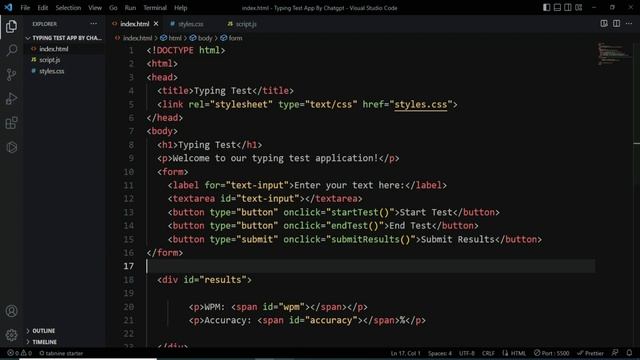The width and height of the screenshot is (640, 360).
Task: Expand the TIMELINE section
Action: 64,342
